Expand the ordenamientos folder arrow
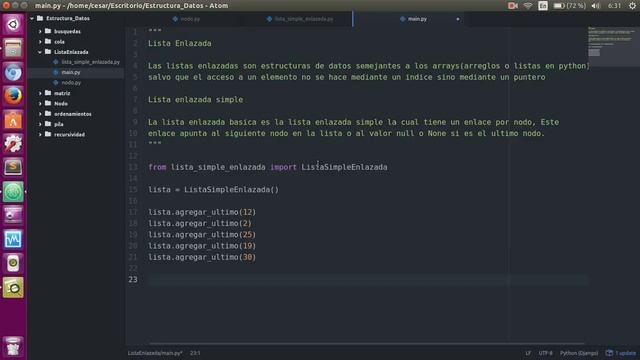The width and height of the screenshot is (640, 360). coord(40,114)
